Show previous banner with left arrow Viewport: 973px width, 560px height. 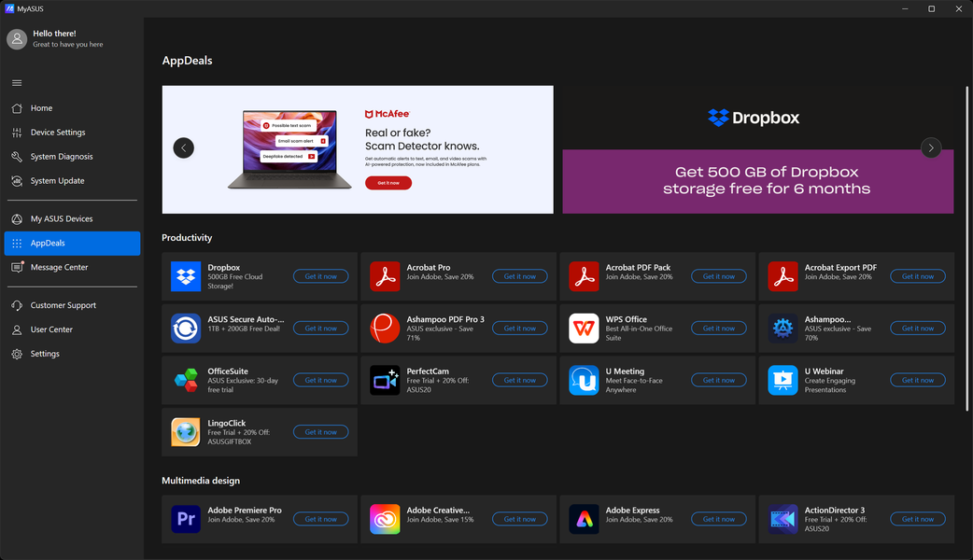point(184,147)
